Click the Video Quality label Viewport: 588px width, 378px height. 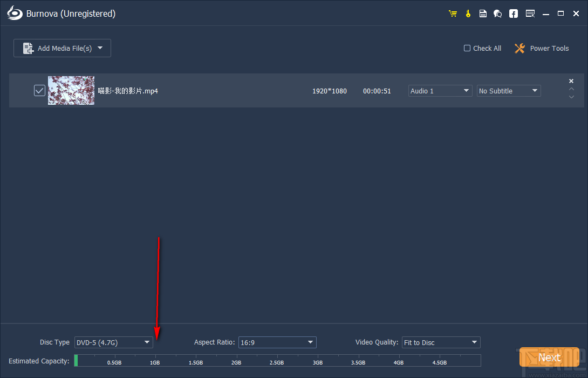[x=377, y=342]
